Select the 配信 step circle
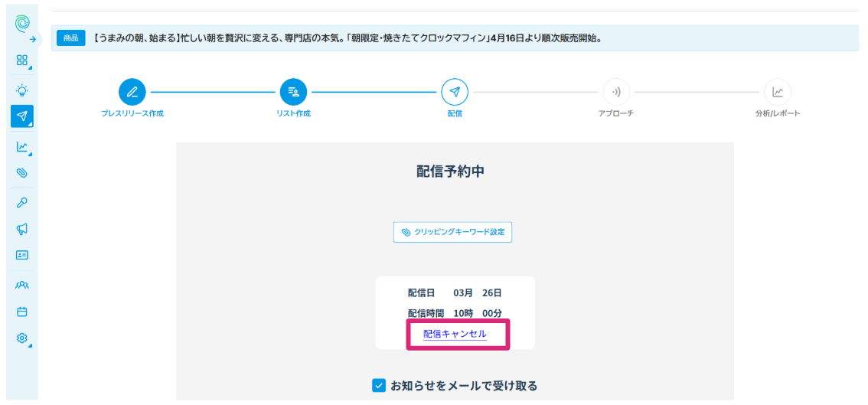 tap(455, 93)
